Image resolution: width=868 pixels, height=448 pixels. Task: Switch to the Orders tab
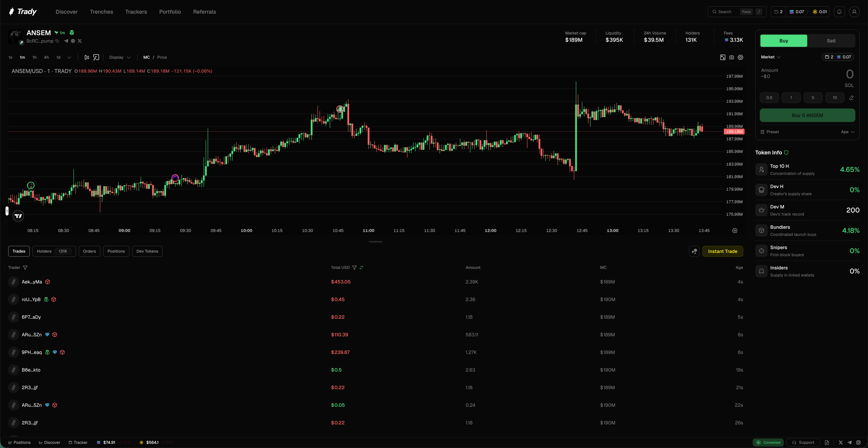[x=90, y=251]
